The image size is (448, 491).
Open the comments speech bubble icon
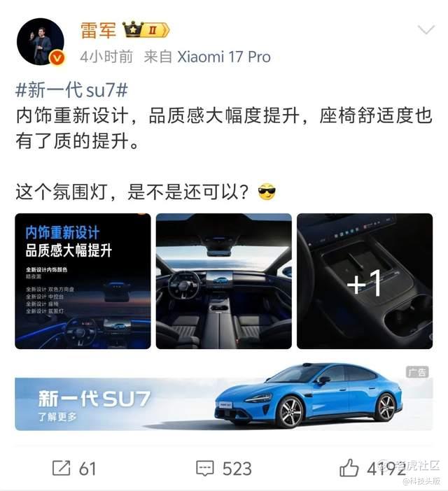205,469
